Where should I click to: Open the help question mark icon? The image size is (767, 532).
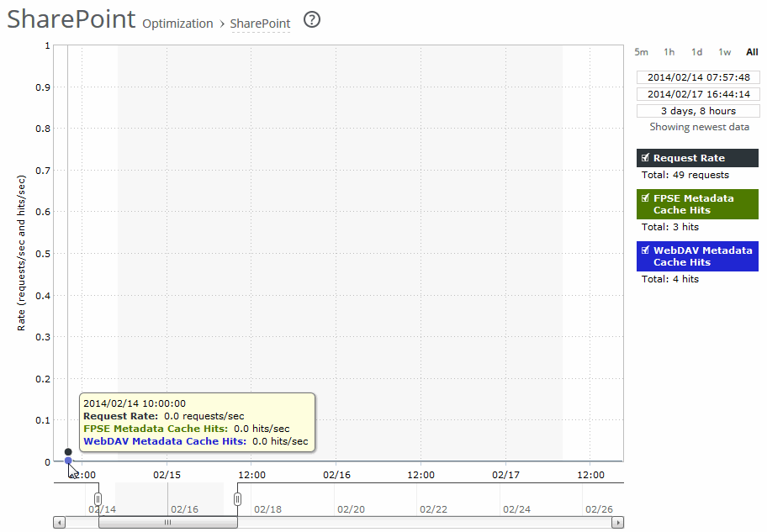tap(312, 19)
